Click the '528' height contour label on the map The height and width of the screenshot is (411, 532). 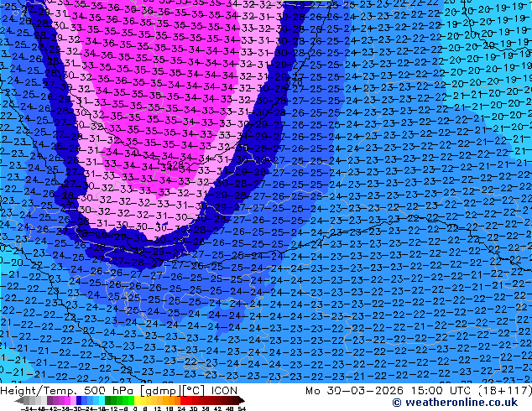point(175,164)
